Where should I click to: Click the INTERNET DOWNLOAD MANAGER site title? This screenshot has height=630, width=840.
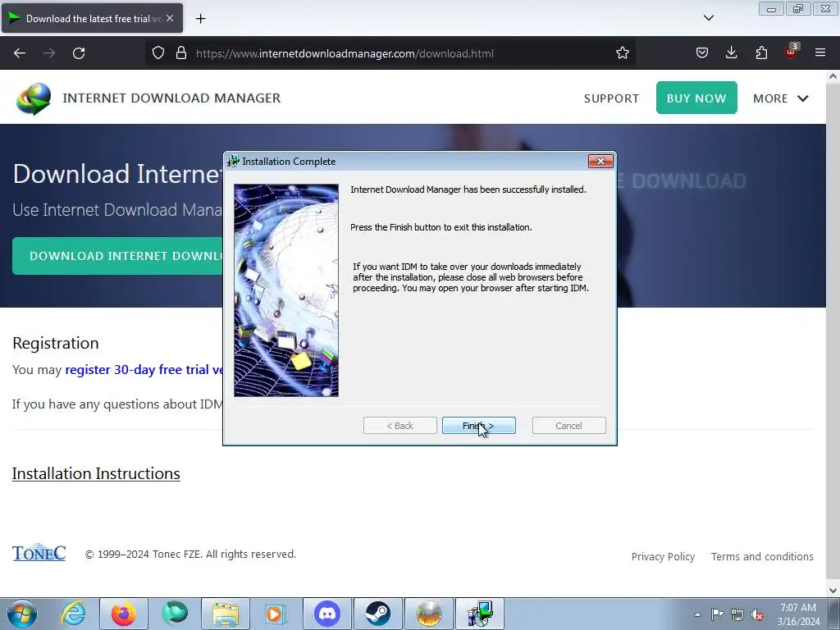point(171,98)
